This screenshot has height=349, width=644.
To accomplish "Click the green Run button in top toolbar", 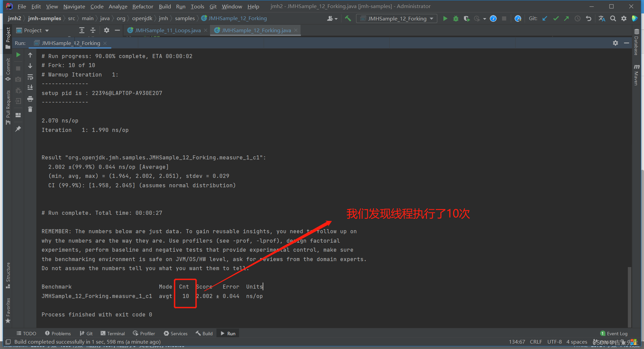I will [x=445, y=18].
